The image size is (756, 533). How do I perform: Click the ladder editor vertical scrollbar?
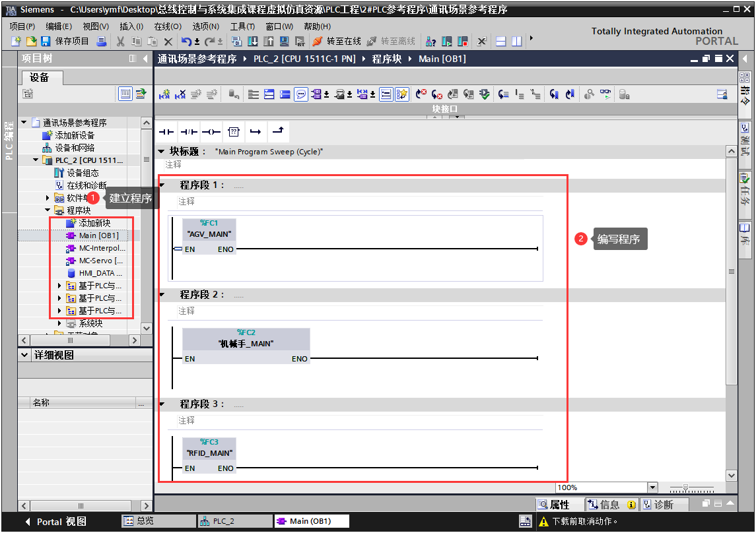click(731, 270)
